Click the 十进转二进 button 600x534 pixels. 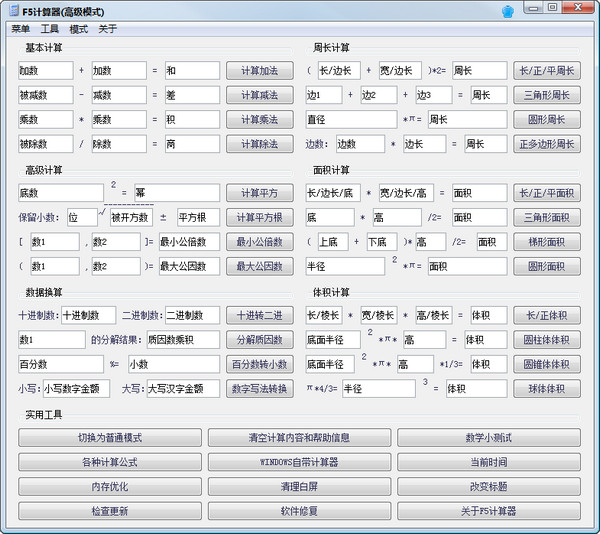point(260,316)
